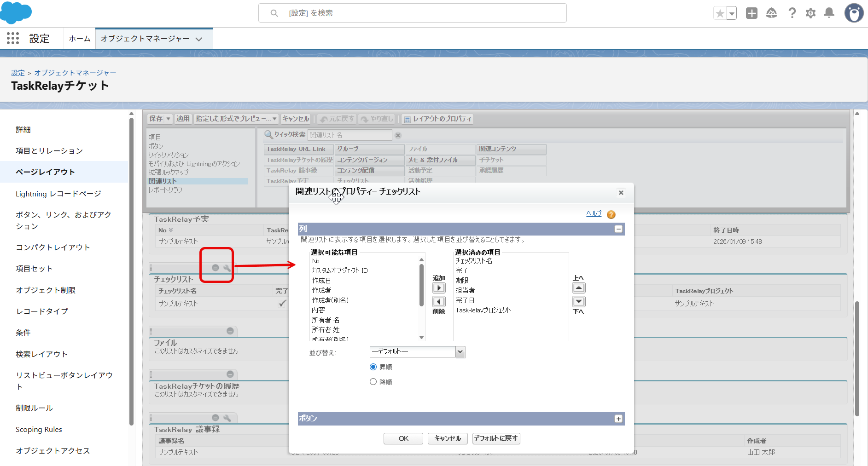Viewport: 868px width, 466px height.
Task: Open the 保存 dropdown arrow
Action: [x=169, y=119]
